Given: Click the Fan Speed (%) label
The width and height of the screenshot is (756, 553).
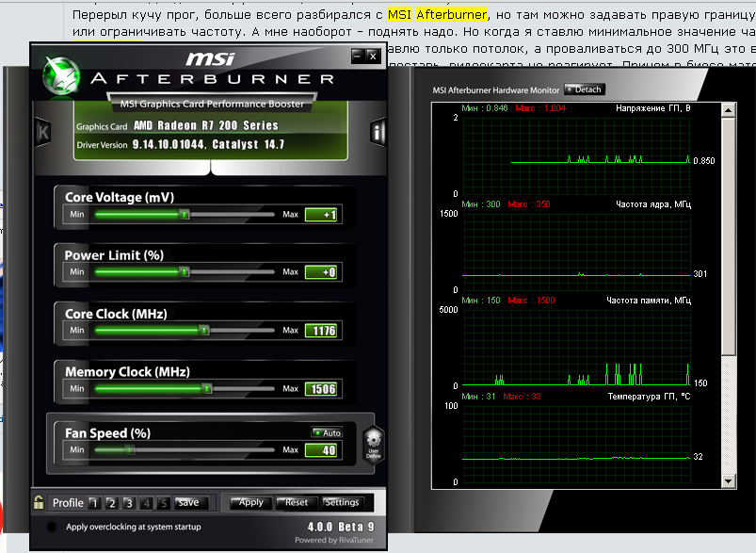Looking at the screenshot, I should (x=108, y=432).
